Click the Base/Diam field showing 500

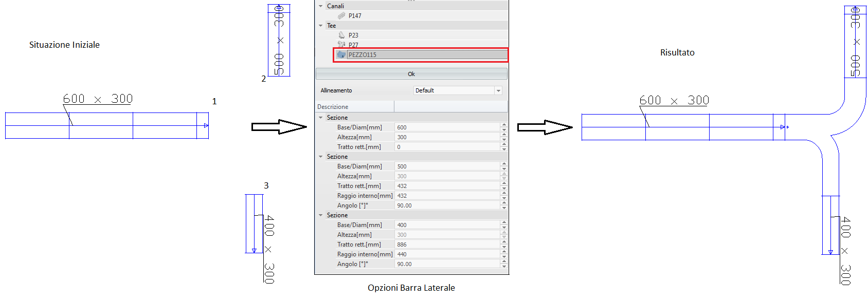(x=446, y=166)
